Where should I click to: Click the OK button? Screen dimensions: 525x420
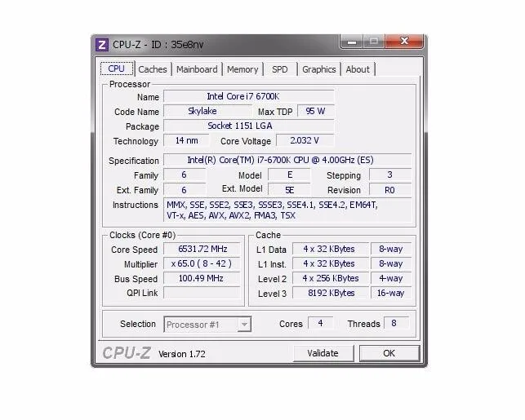389,353
